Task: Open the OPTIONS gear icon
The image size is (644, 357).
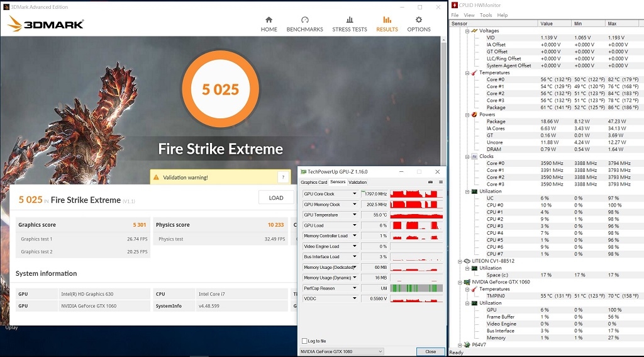Action: [x=418, y=20]
